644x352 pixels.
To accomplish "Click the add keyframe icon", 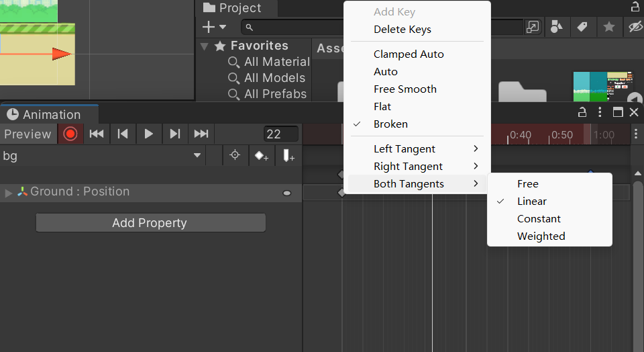I will tap(261, 156).
